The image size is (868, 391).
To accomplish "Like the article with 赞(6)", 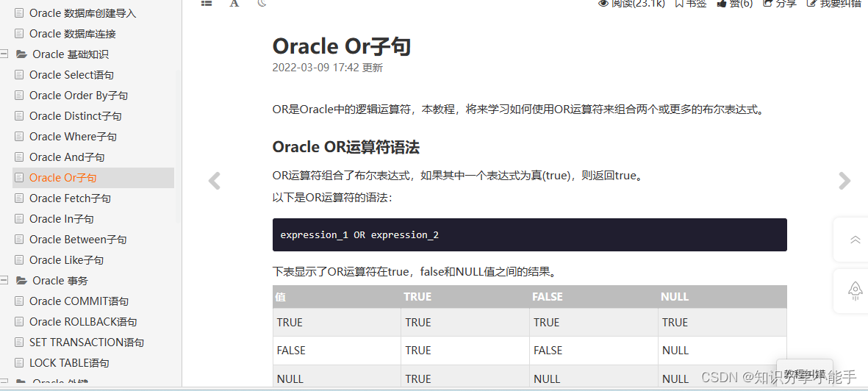I will [734, 4].
